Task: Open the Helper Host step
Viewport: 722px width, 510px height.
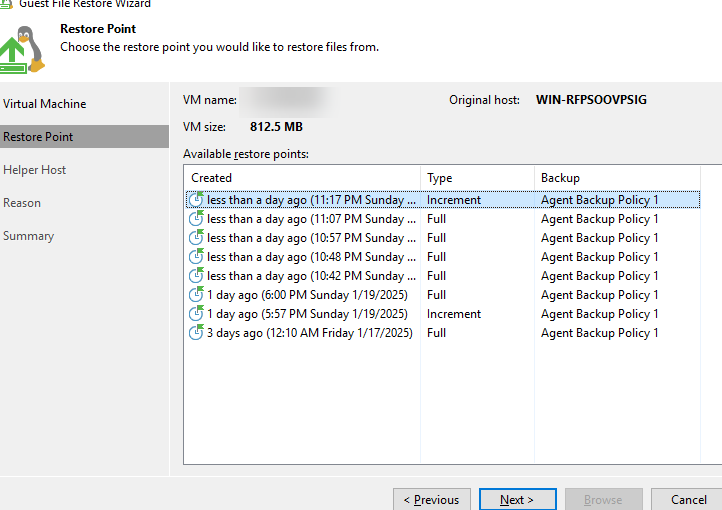Action: [x=35, y=170]
